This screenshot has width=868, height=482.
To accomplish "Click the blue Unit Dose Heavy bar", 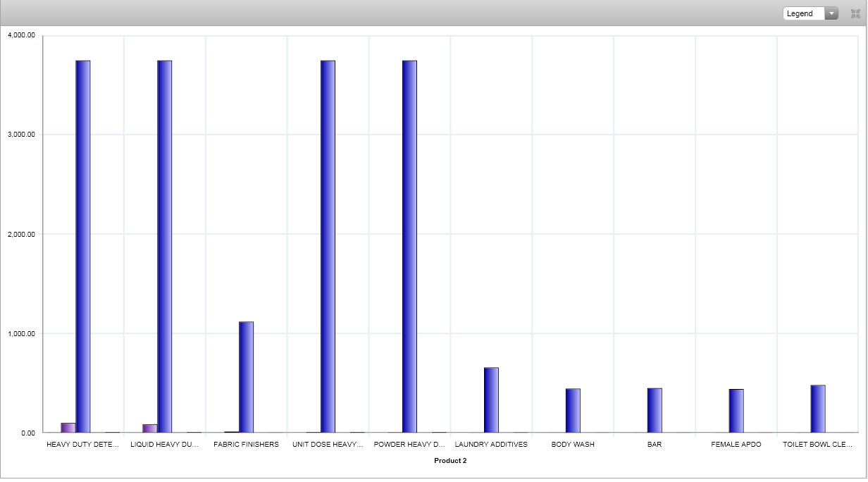I will tap(328, 247).
